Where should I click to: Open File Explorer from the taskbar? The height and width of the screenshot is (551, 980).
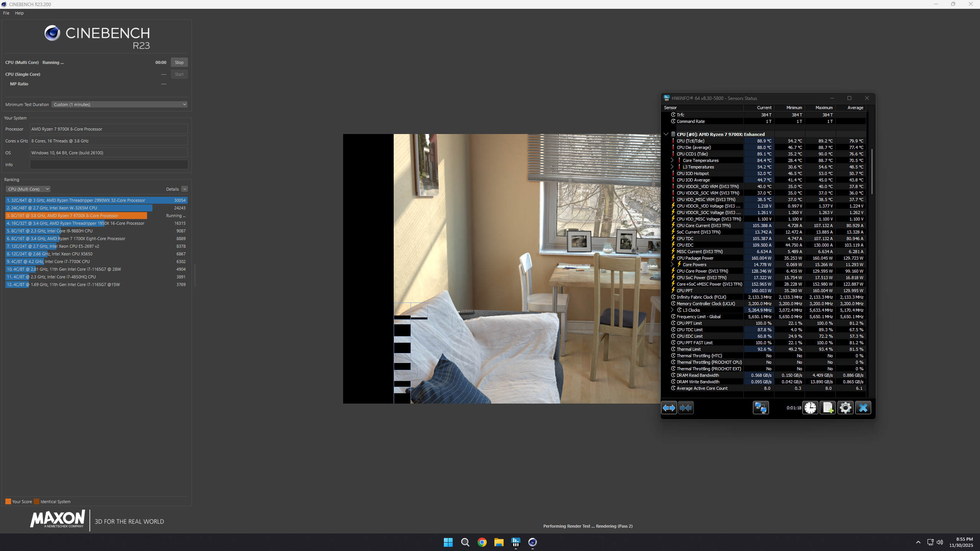tap(499, 542)
